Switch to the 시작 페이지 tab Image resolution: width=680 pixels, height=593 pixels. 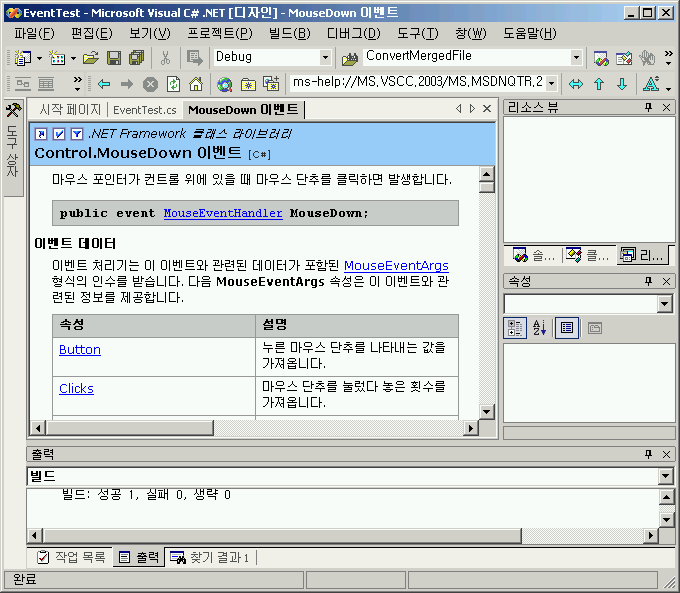pyautogui.click(x=70, y=109)
